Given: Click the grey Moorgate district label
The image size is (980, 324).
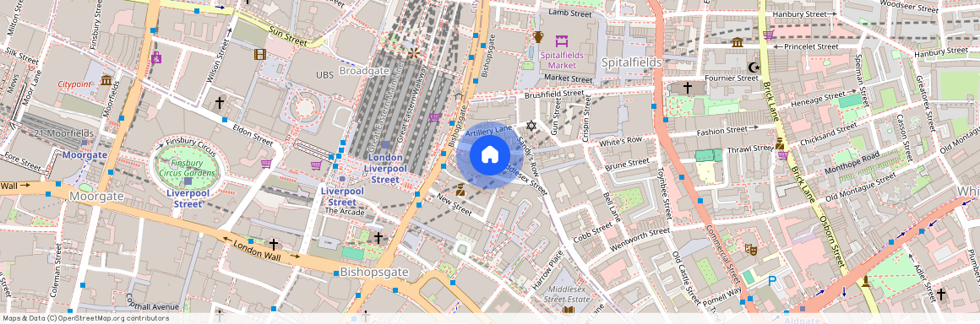Looking at the screenshot, I should [96, 196].
